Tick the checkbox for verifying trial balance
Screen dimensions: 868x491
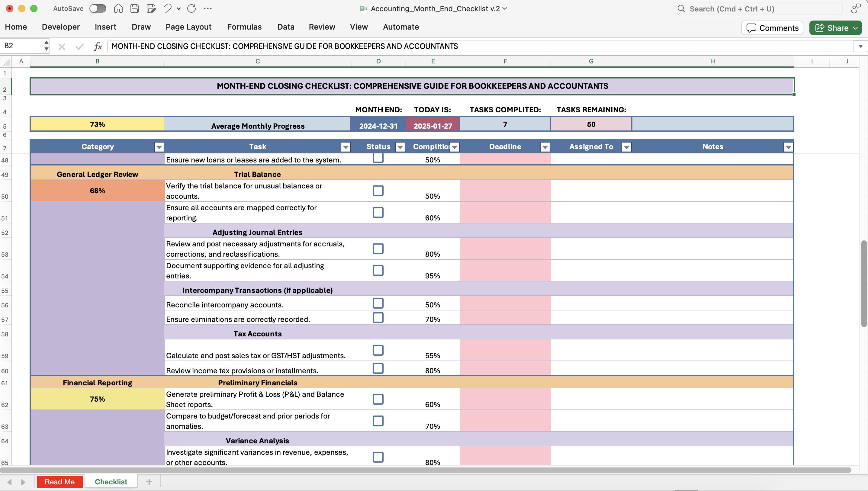tap(378, 191)
